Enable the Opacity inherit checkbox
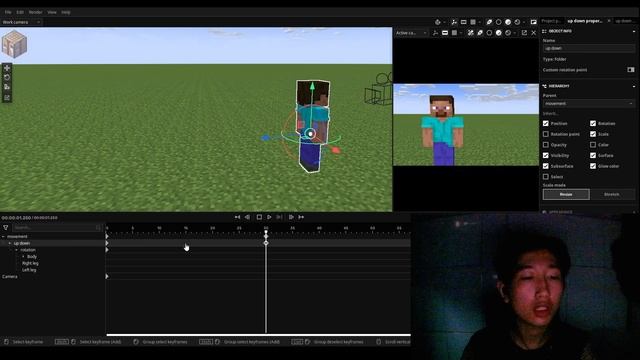The height and width of the screenshot is (360, 640). point(546,144)
